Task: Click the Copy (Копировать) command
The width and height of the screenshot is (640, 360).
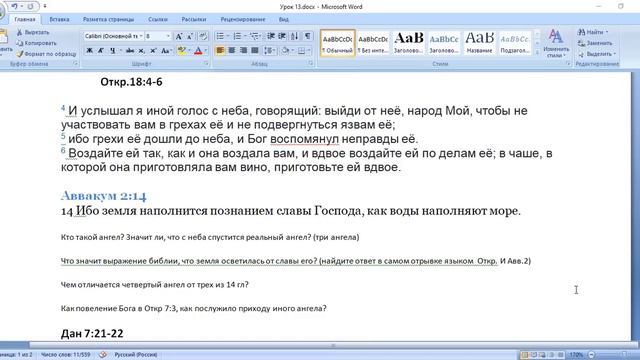Action: [36, 43]
